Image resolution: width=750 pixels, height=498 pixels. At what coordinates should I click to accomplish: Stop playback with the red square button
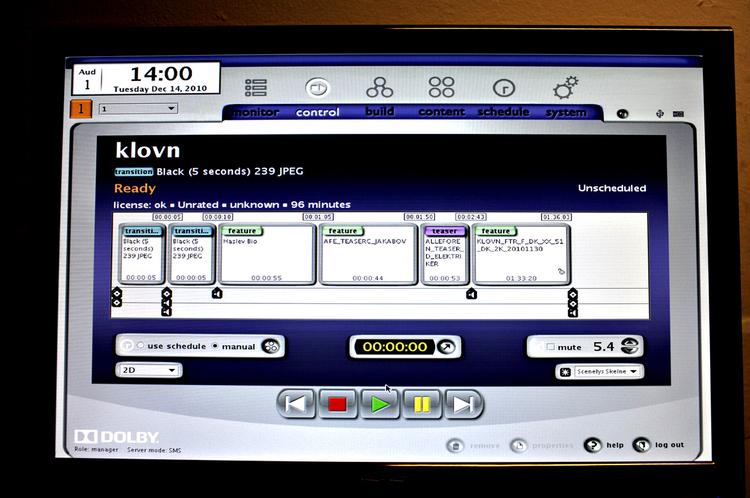pos(338,404)
